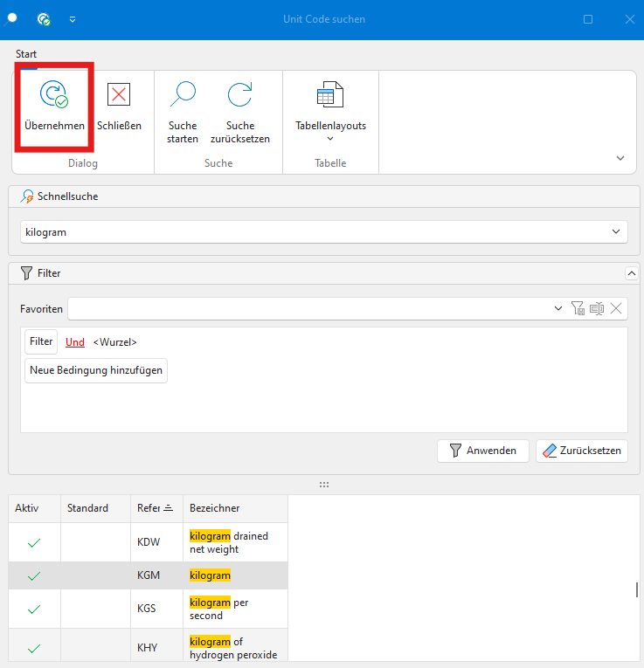Open the Favoriten dropdown list
The width and height of the screenshot is (644, 668).
click(558, 308)
